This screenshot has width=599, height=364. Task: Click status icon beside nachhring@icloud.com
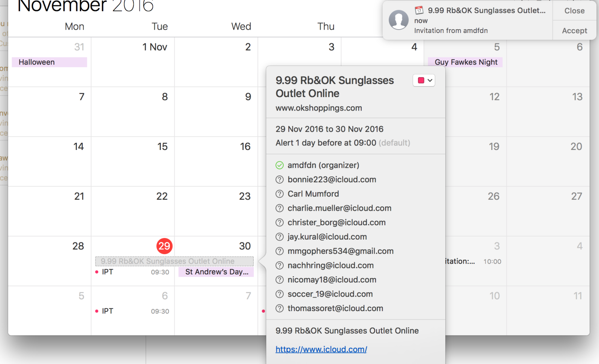point(280,265)
